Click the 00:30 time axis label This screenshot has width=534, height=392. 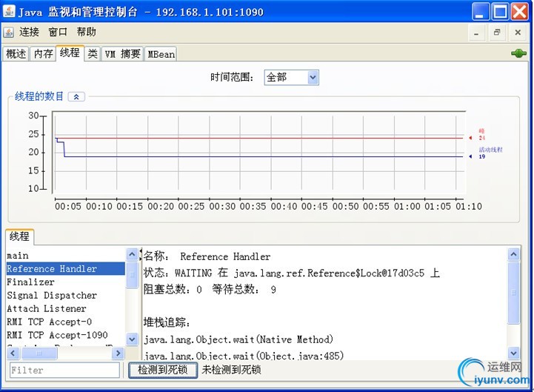click(222, 207)
